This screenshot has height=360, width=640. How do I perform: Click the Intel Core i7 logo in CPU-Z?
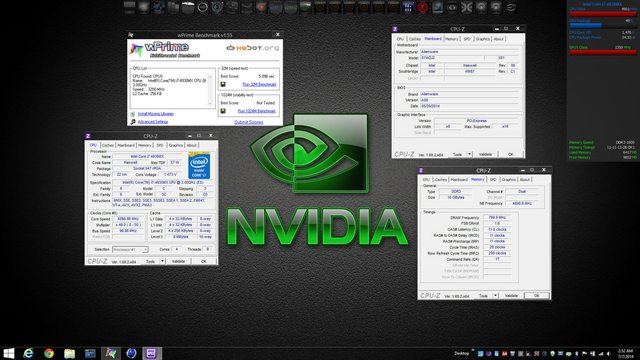click(199, 165)
